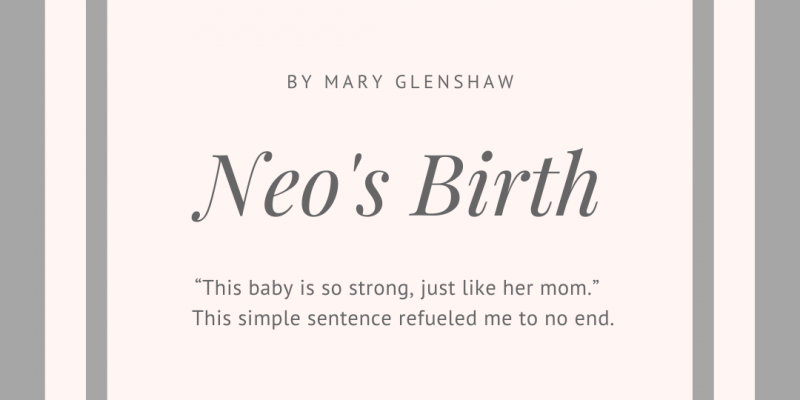Click the wide gray band at far left edge
The height and width of the screenshot is (400, 800).
22,200
